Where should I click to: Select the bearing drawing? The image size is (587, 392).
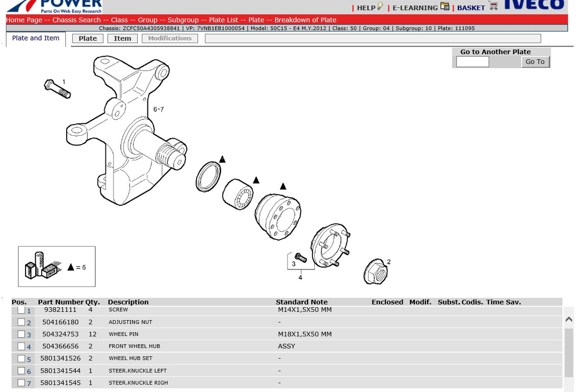pos(238,194)
